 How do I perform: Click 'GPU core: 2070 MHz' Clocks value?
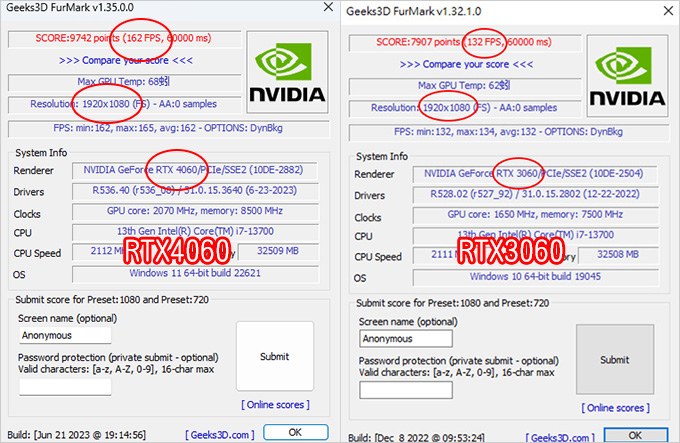click(194, 211)
